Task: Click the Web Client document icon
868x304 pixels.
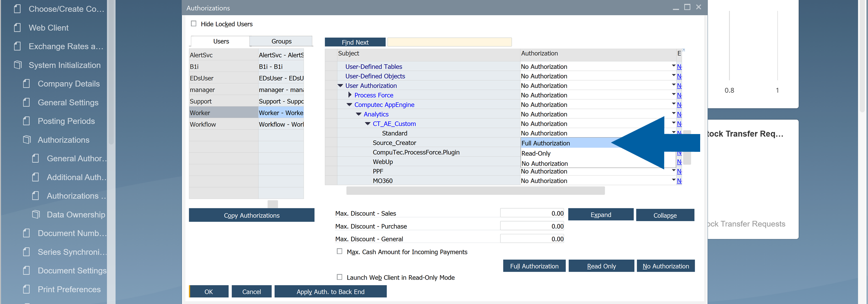Action: tap(17, 27)
